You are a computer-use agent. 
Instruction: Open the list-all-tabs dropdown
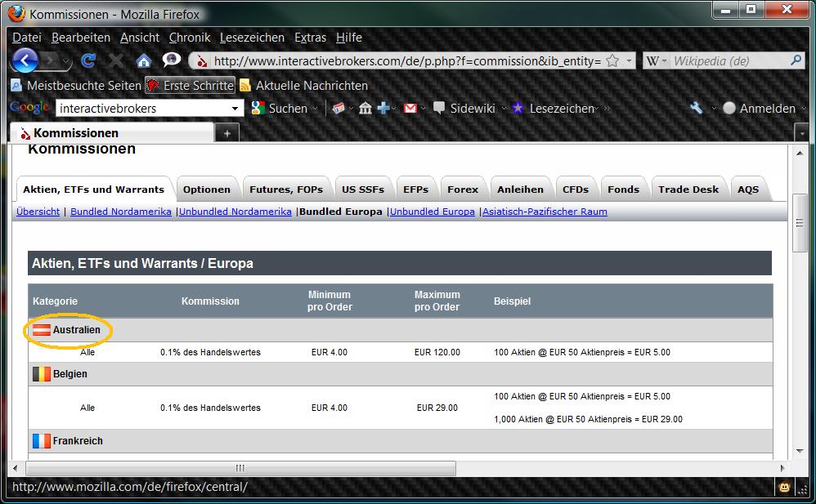(802, 133)
